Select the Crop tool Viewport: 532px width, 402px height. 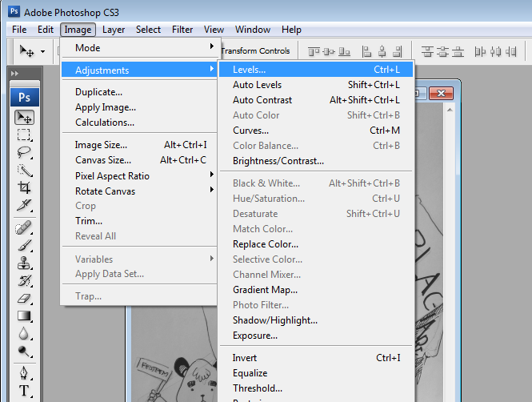pos(24,187)
